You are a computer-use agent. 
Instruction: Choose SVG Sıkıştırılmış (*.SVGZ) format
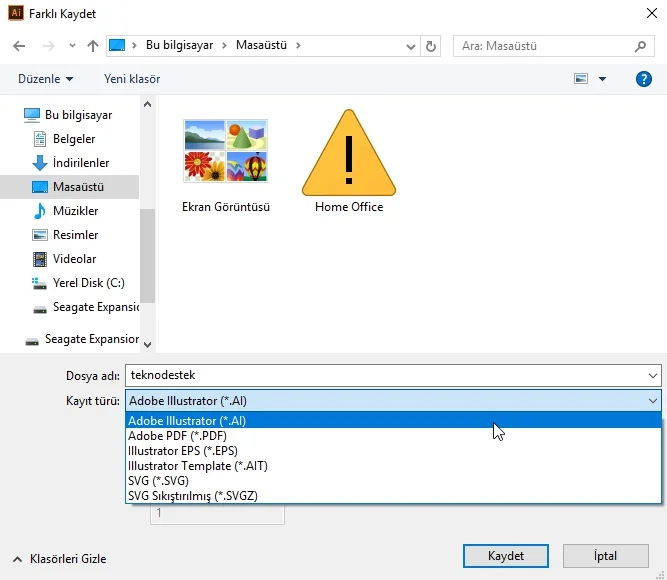(393, 496)
